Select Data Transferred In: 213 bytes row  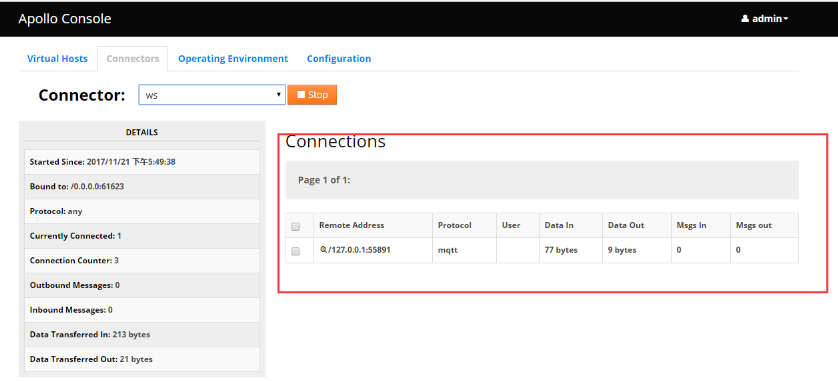pos(142,335)
